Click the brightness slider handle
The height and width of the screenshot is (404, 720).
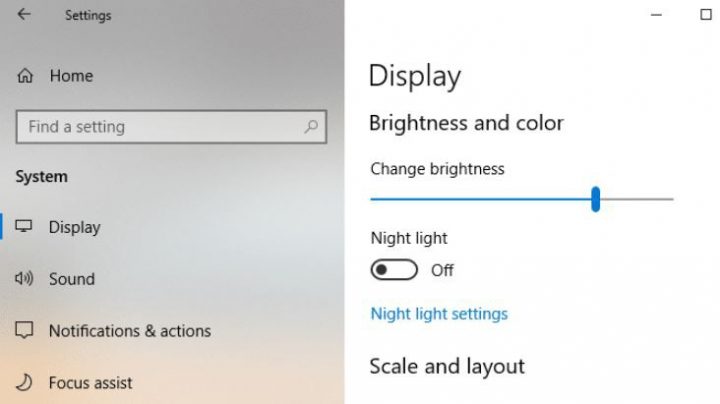pos(595,199)
